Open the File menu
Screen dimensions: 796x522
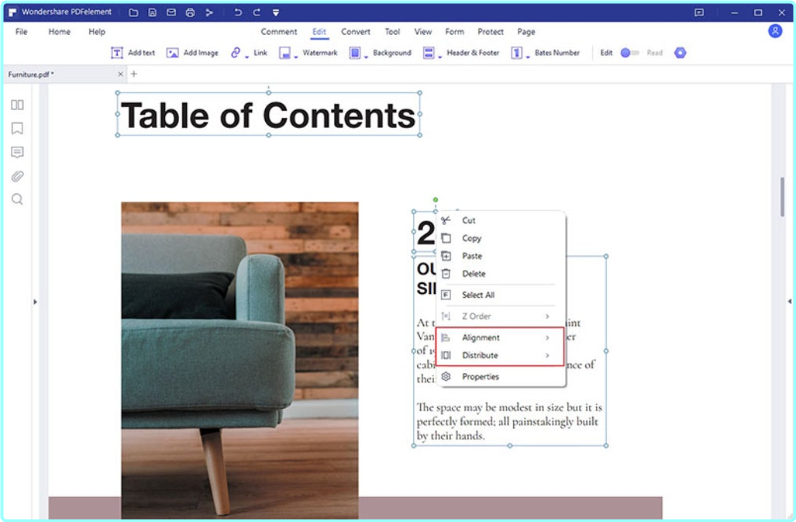[21, 31]
